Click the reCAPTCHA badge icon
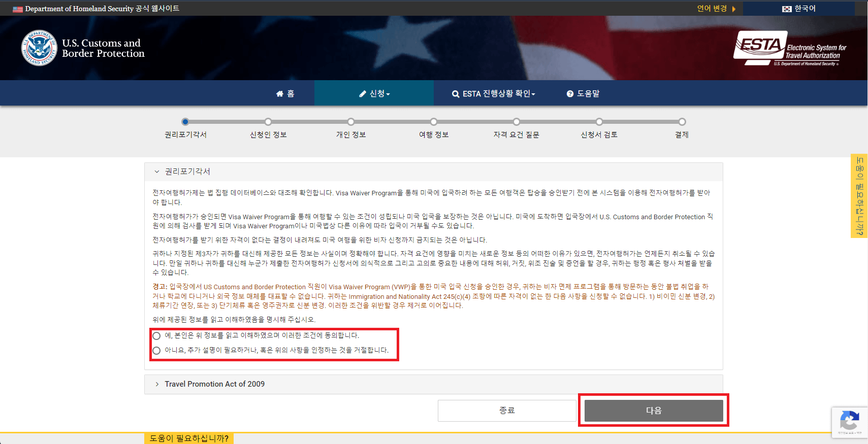The width and height of the screenshot is (868, 444). 850,422
